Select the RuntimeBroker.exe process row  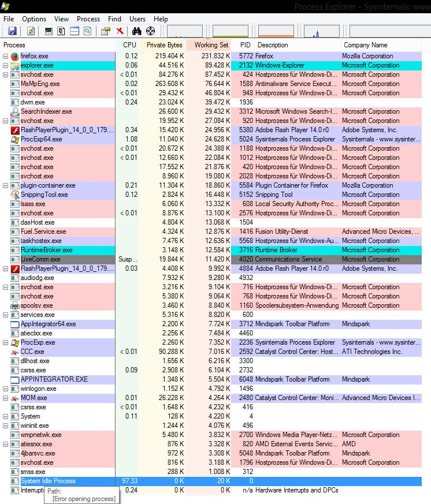tap(211, 250)
